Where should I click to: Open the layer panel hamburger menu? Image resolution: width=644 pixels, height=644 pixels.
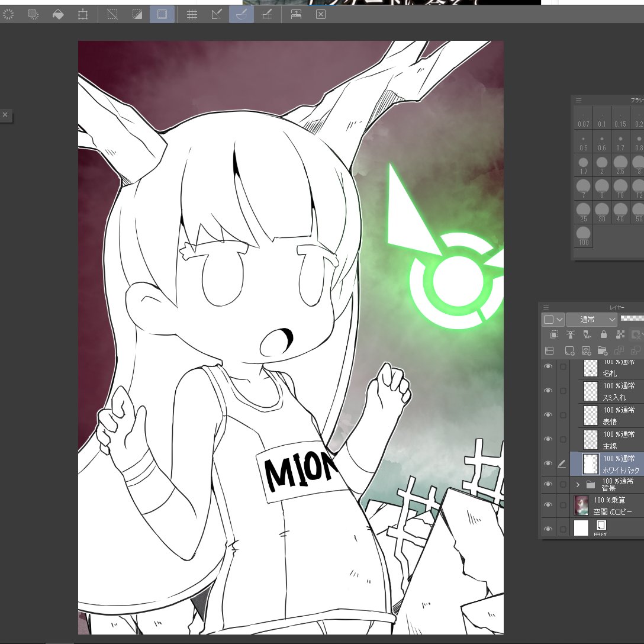click(x=546, y=307)
